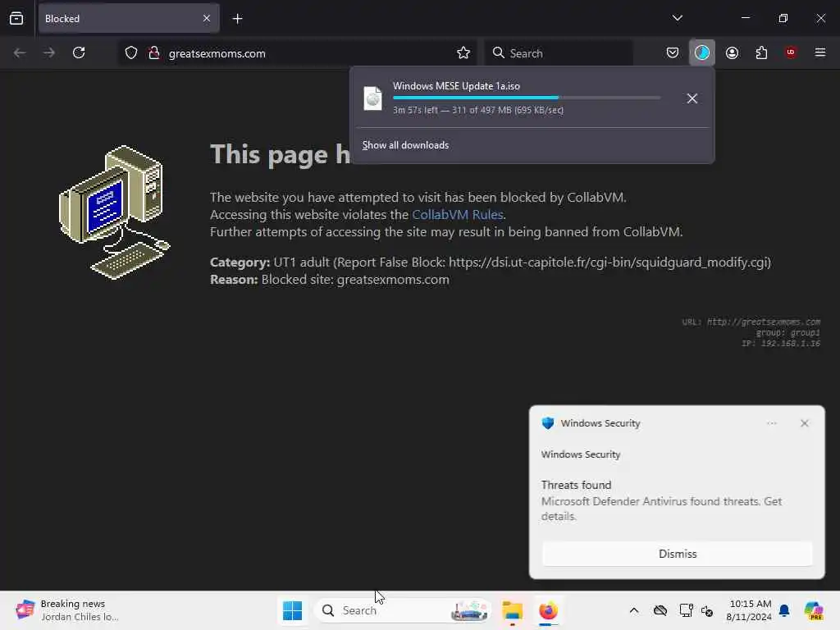Open the Firefox hamburger menu
840x630 pixels.
820,52
